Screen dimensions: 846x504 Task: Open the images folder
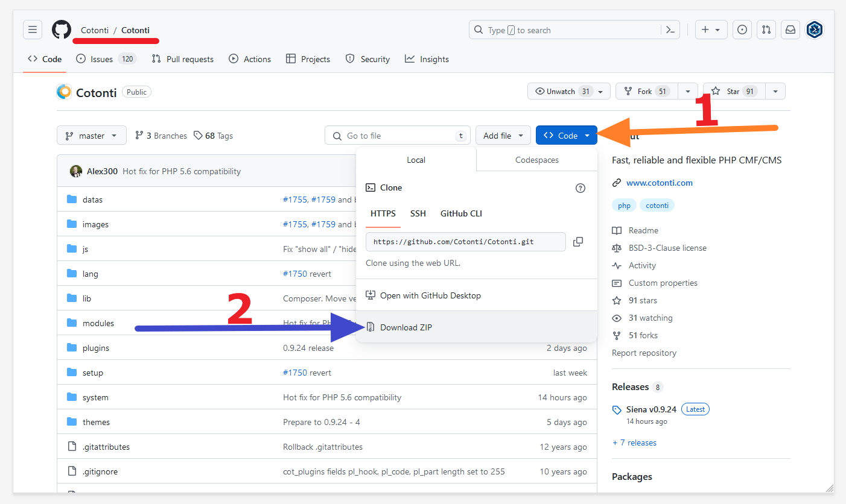click(x=95, y=224)
